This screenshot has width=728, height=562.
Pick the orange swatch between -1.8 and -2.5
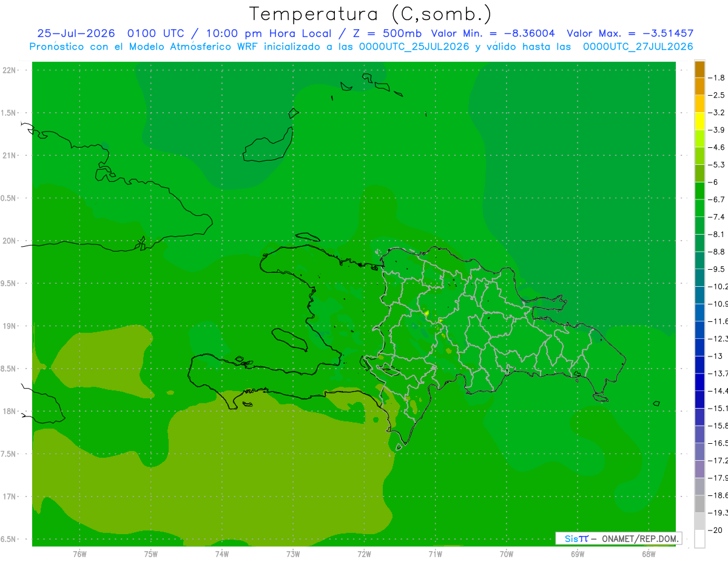[x=699, y=87]
